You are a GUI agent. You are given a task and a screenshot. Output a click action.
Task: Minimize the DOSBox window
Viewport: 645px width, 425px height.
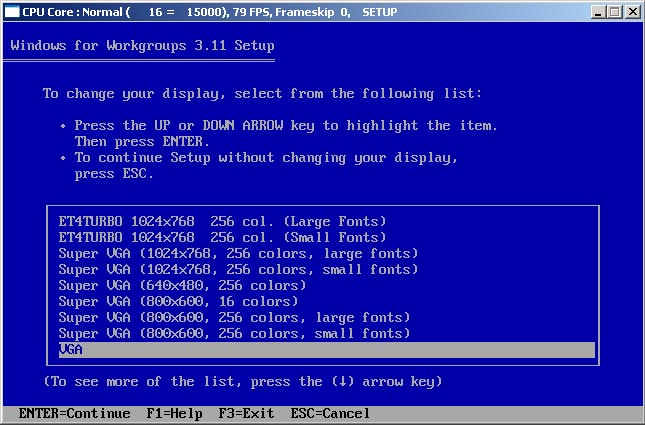tap(598, 12)
